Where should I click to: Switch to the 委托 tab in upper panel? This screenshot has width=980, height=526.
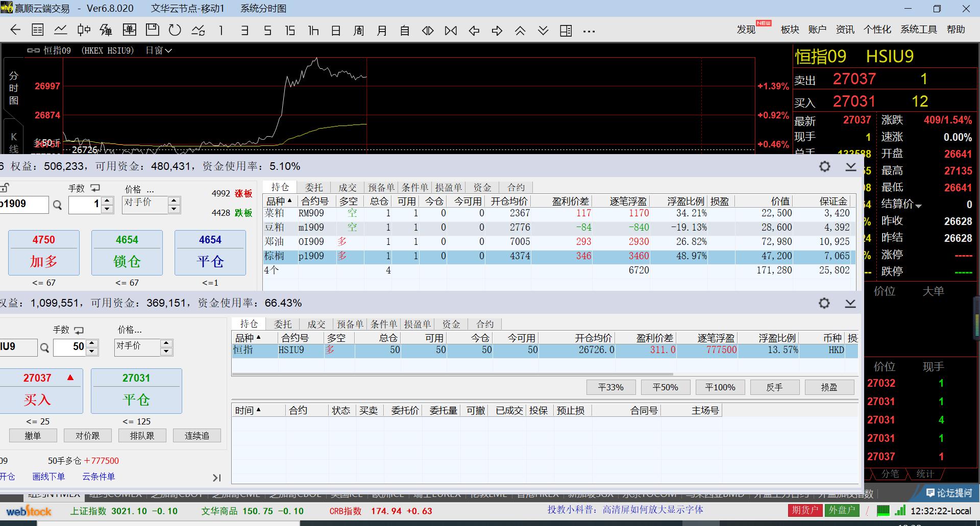tap(314, 188)
